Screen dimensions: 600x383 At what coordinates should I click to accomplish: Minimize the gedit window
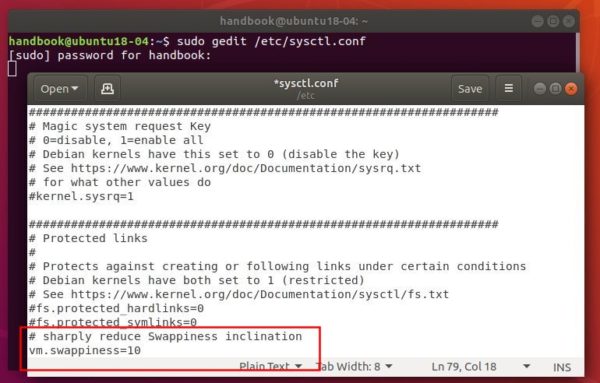coord(540,89)
